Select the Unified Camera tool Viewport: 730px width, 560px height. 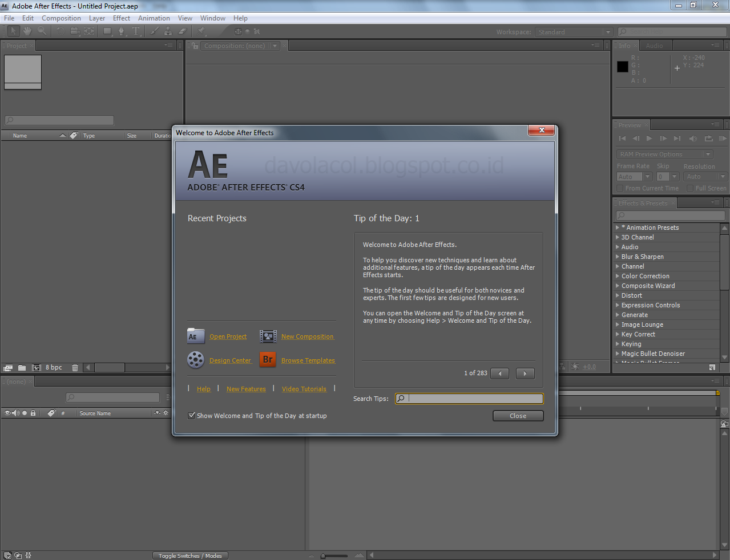pyautogui.click(x=75, y=31)
